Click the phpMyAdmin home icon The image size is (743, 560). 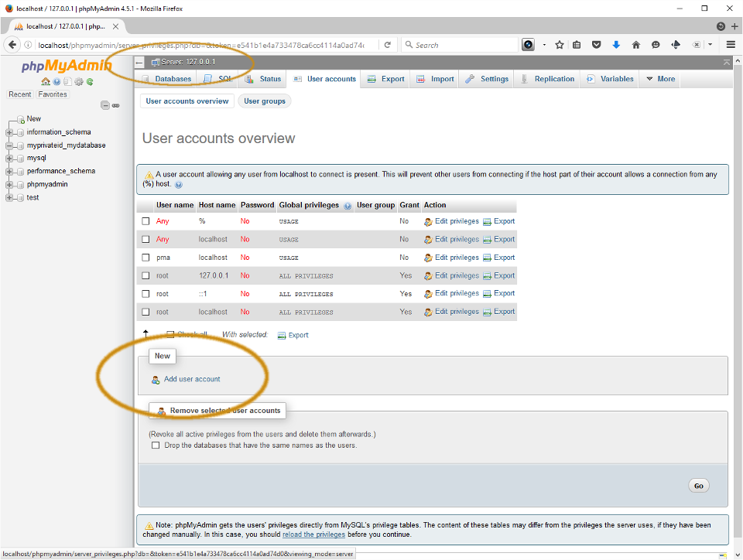pos(46,81)
